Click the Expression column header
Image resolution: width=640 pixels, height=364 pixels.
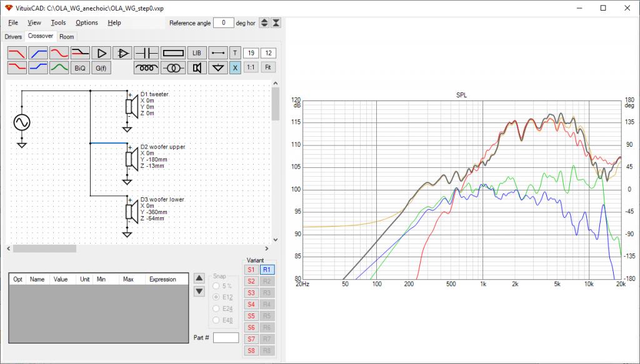pyautogui.click(x=162, y=279)
